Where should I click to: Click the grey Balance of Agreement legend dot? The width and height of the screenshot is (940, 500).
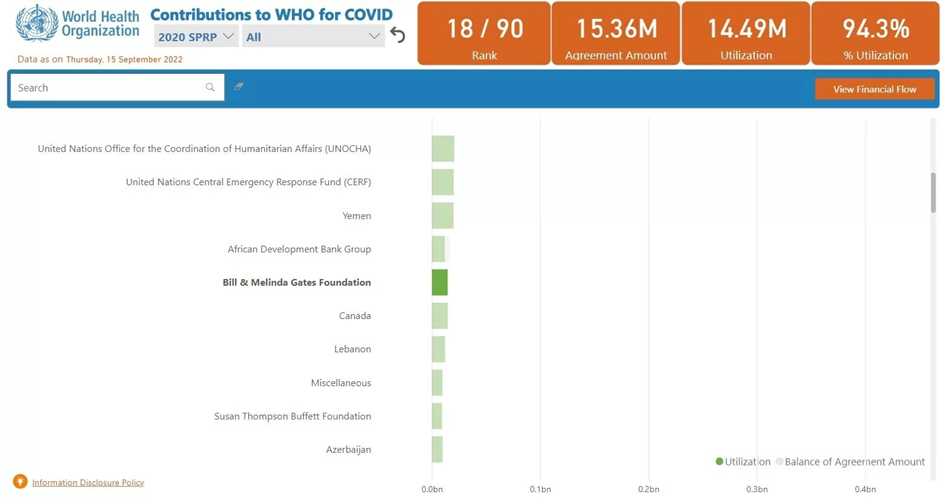[779, 462]
